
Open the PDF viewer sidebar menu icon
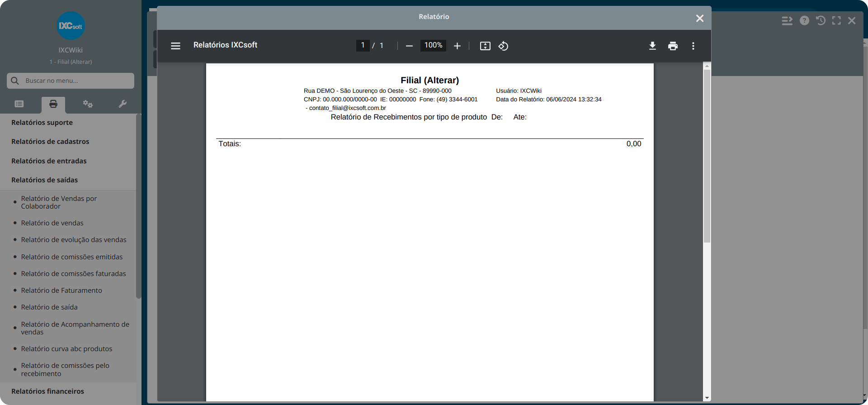175,46
